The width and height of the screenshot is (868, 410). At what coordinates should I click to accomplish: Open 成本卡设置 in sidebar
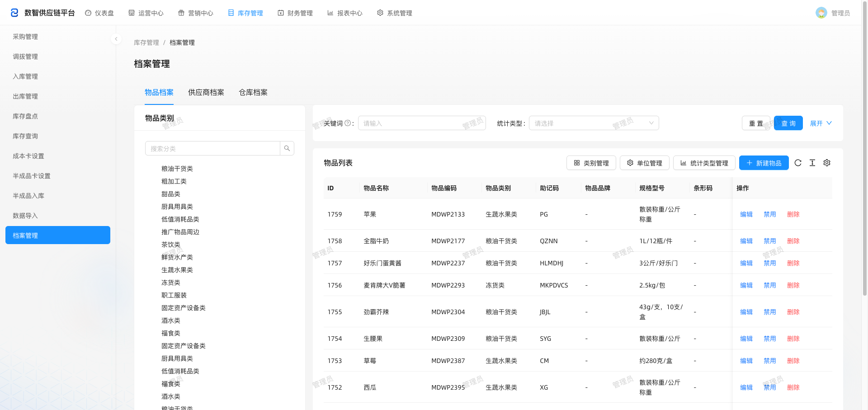58,156
